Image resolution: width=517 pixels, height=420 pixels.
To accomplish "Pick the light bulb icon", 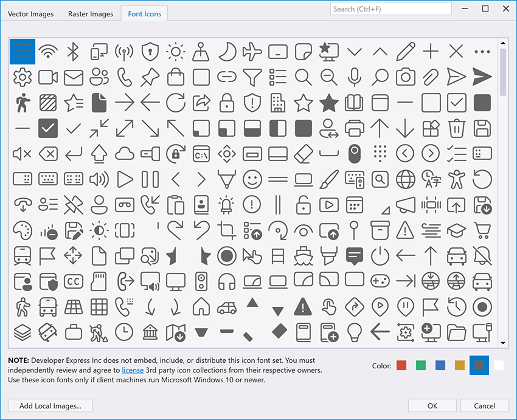I will tap(354, 332).
